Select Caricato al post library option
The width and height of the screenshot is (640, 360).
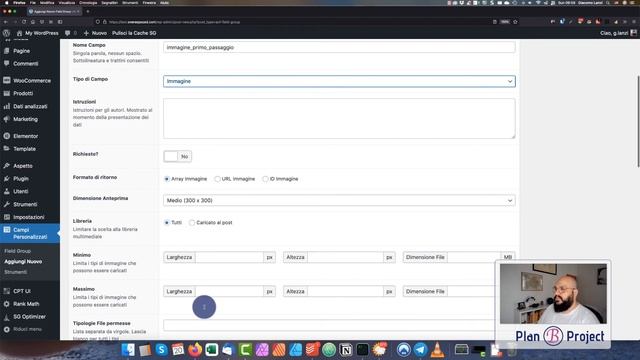pos(192,222)
